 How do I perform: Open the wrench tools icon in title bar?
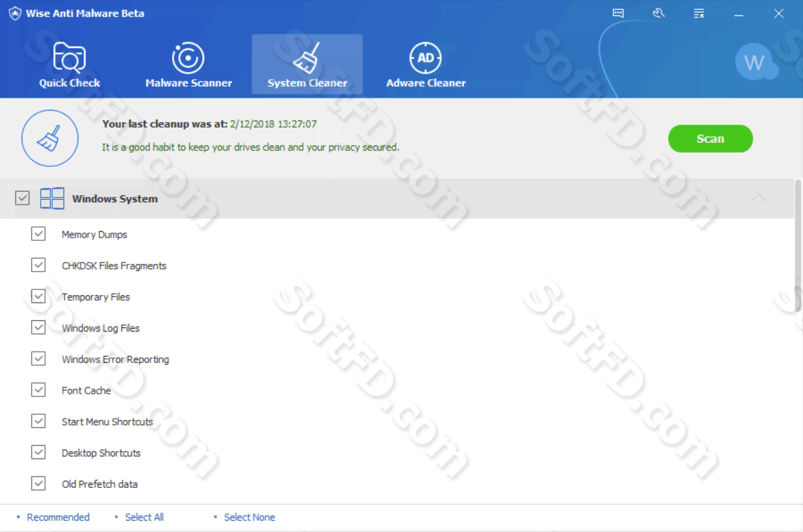(659, 14)
